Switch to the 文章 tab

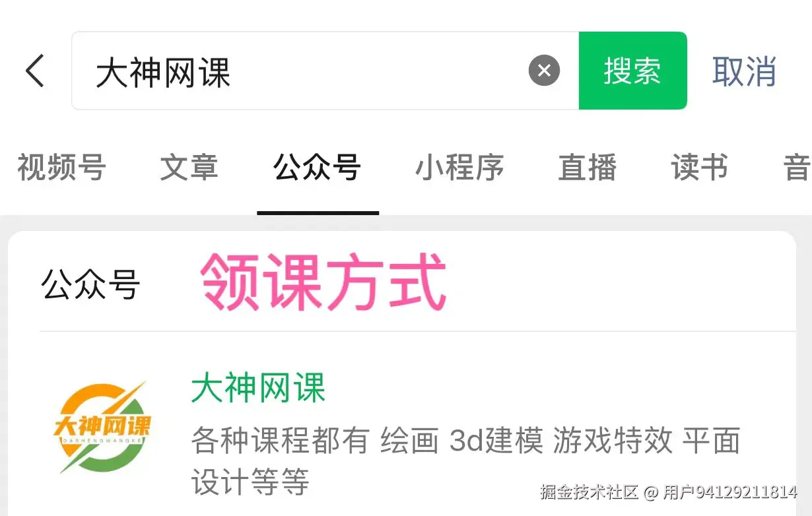189,168
